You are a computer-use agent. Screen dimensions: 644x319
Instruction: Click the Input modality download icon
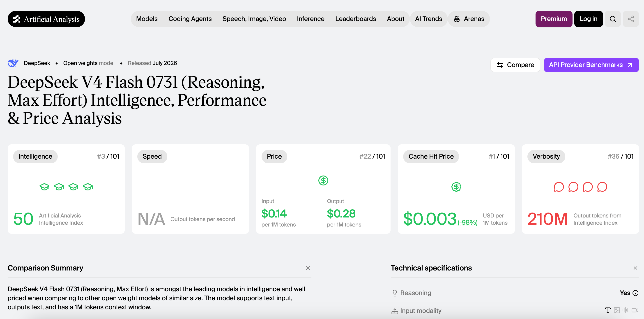pos(395,311)
